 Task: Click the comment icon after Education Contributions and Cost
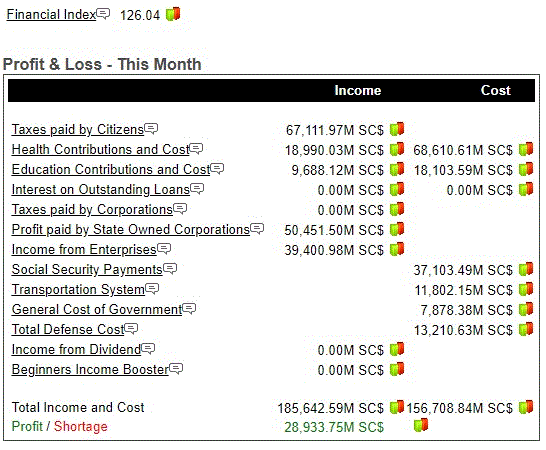tap(217, 169)
